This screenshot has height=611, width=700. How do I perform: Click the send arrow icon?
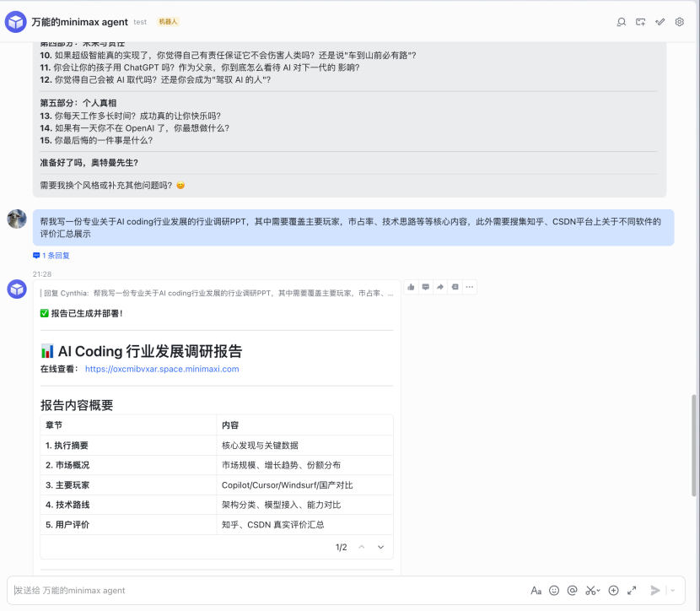point(655,591)
